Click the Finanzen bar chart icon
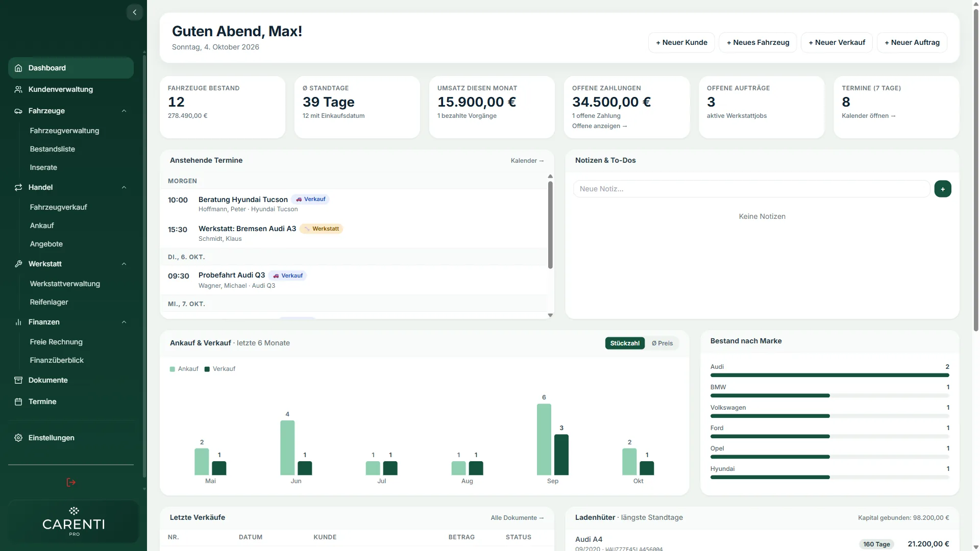This screenshot has height=551, width=980. point(18,322)
